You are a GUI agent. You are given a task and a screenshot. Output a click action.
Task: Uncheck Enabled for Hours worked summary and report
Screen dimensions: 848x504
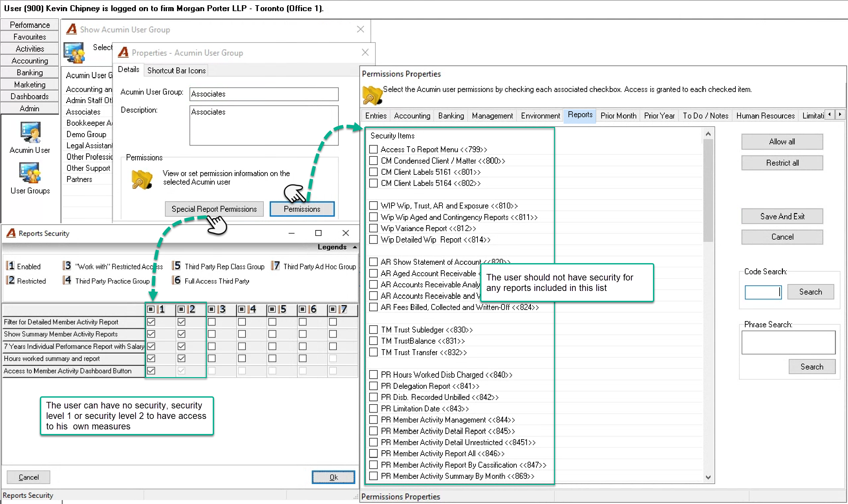pyautogui.click(x=151, y=359)
